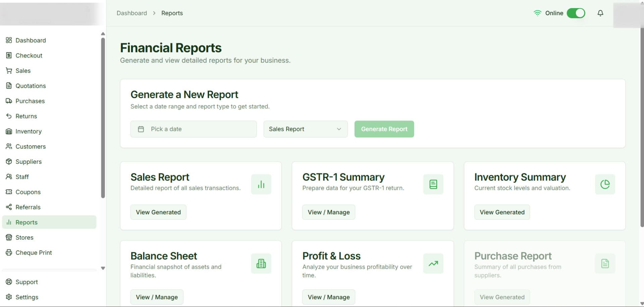Click View / Manage under GSTR-1 Summary
The height and width of the screenshot is (307, 644).
point(328,212)
